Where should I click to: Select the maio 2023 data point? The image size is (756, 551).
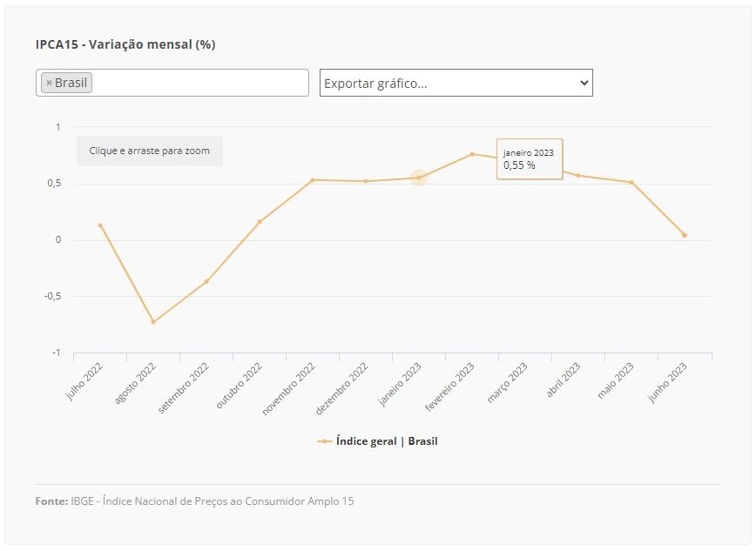pyautogui.click(x=631, y=182)
